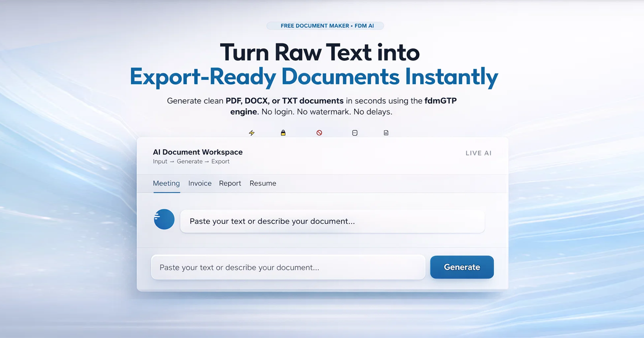Click the Generate button
The height and width of the screenshot is (338, 644).
(462, 267)
